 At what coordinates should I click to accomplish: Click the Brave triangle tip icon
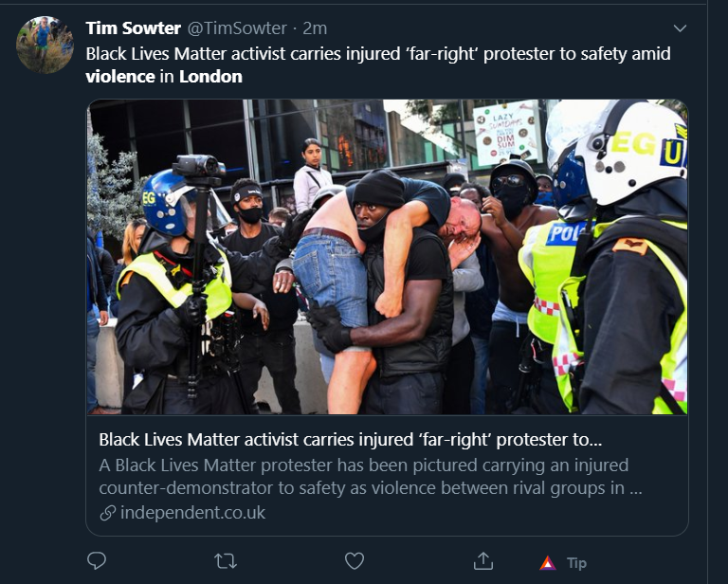click(547, 563)
